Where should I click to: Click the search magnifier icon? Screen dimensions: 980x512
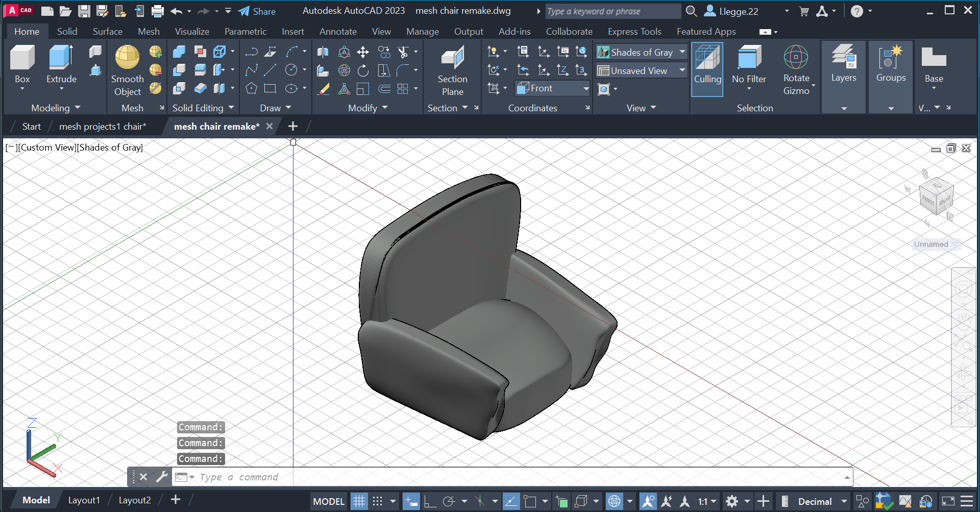pos(691,11)
